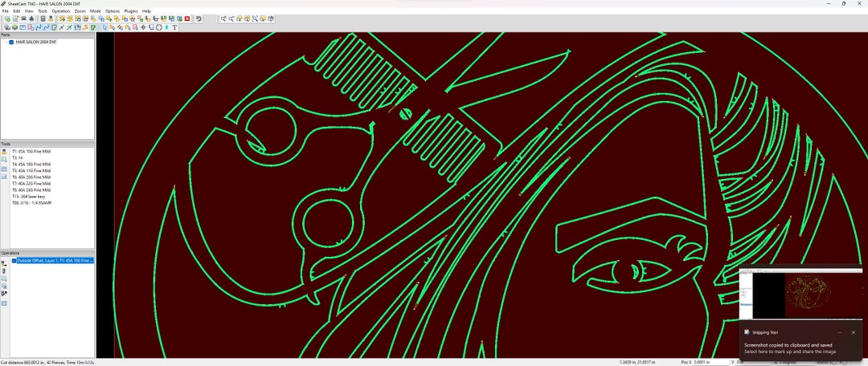Click the red X delete icon in toolbar

tap(187, 18)
